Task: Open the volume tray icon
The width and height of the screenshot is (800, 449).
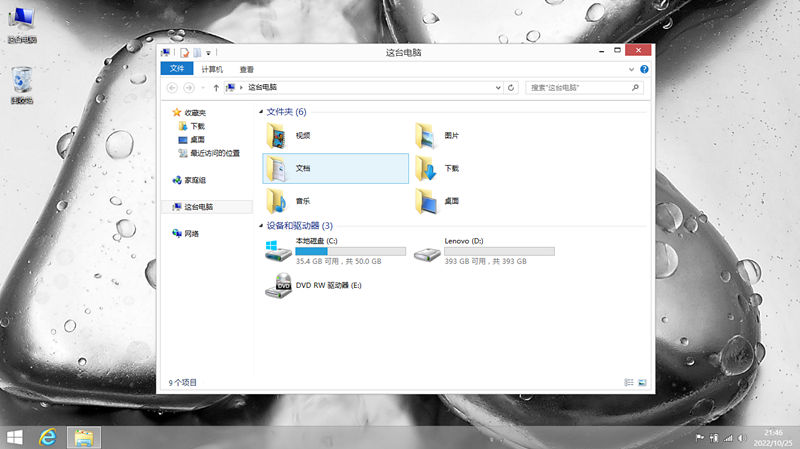Action: [x=741, y=438]
